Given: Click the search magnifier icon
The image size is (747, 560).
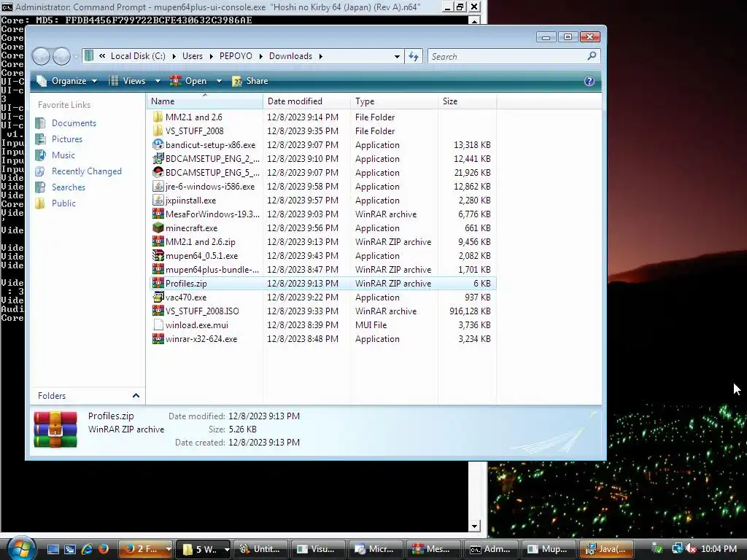Looking at the screenshot, I should [592, 56].
